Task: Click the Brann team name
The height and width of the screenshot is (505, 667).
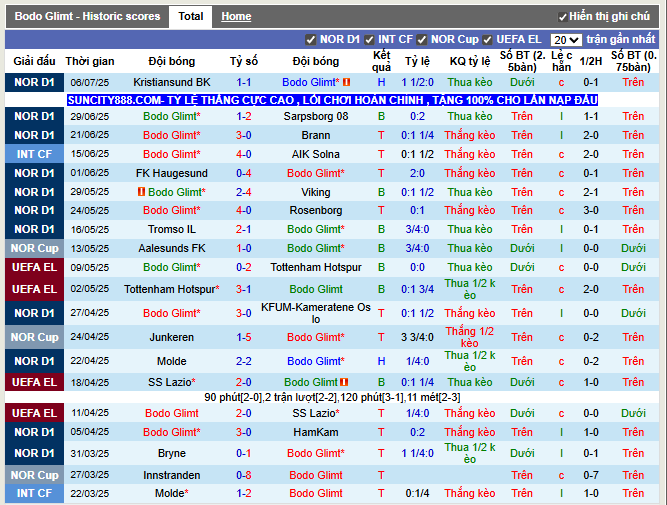Action: click(316, 135)
